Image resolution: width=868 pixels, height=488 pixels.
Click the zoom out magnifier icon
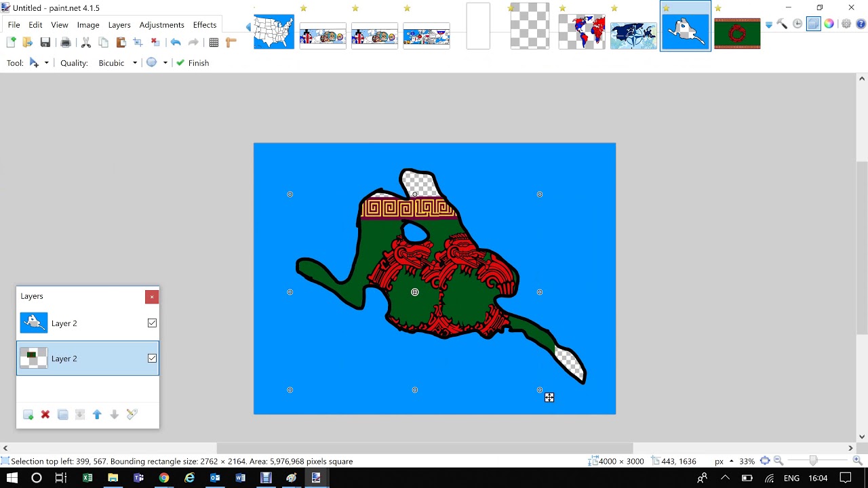pos(778,461)
